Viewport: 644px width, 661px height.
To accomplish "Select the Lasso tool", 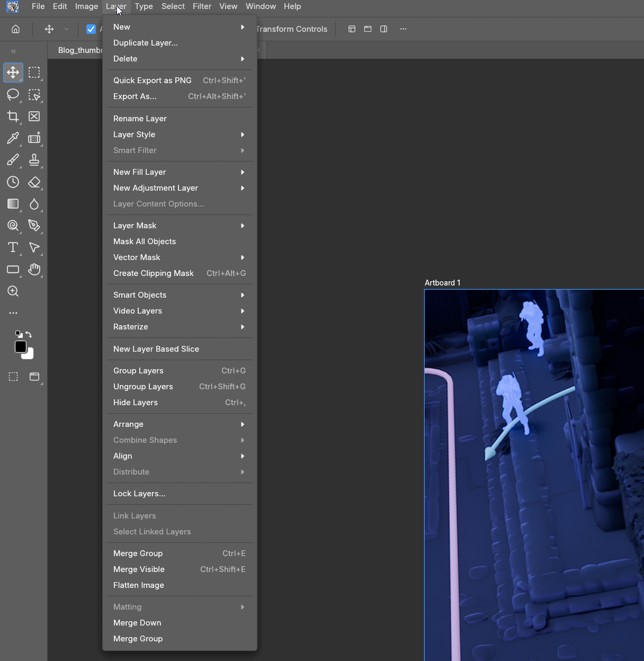I will coord(13,95).
